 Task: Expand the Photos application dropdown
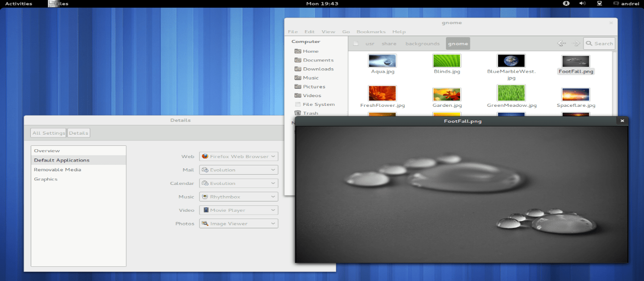(x=238, y=223)
